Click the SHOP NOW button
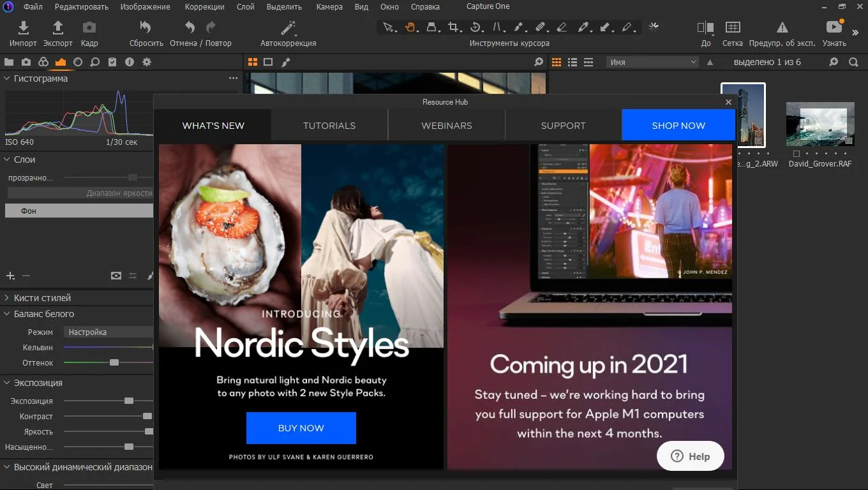868x490 pixels. 678,125
